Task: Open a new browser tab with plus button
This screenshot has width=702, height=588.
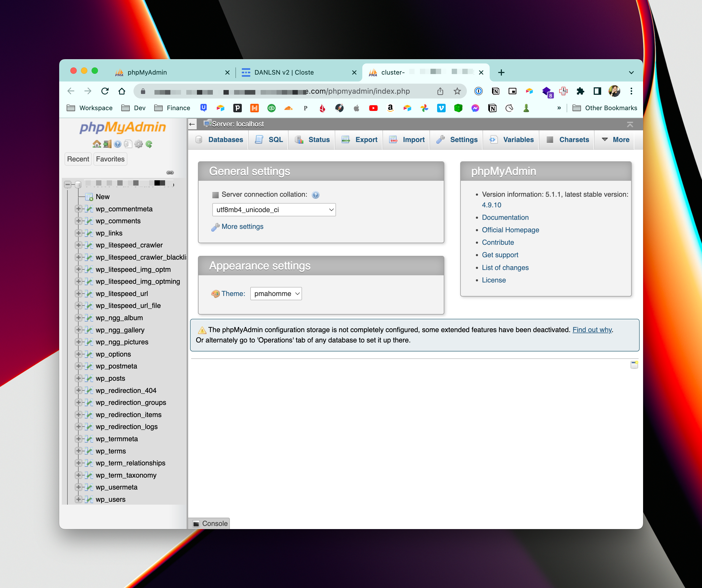Action: pyautogui.click(x=501, y=72)
